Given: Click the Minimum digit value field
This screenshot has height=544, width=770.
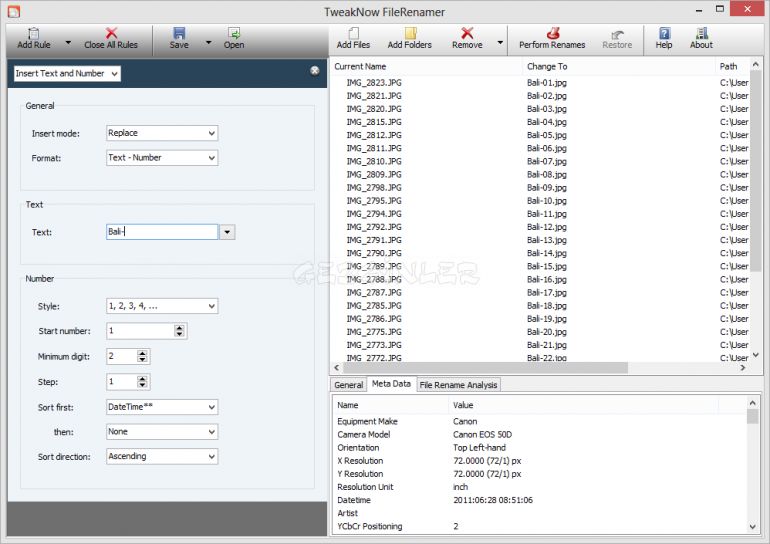Looking at the screenshot, I should click(121, 356).
